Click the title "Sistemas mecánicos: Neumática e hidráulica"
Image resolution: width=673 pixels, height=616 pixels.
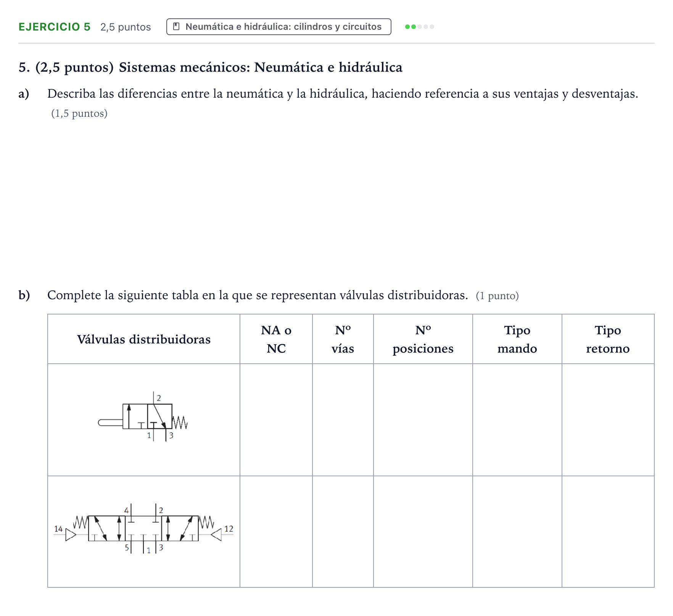pos(261,68)
